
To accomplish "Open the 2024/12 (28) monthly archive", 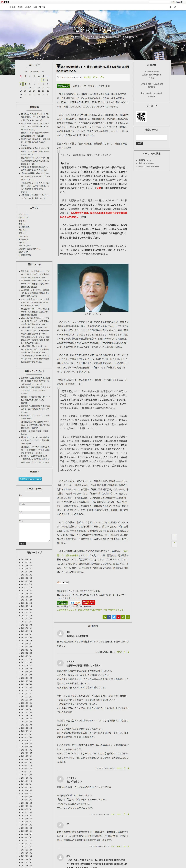I will pos(27,584).
